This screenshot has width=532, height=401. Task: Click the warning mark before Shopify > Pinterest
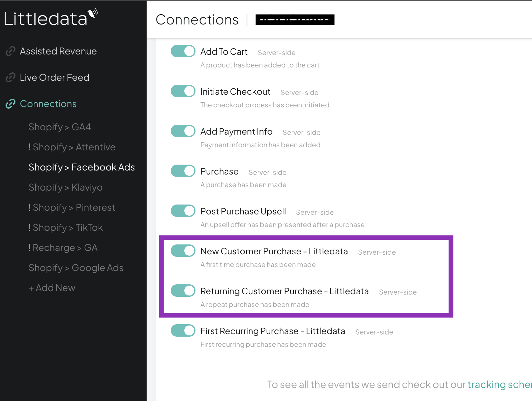coord(30,207)
